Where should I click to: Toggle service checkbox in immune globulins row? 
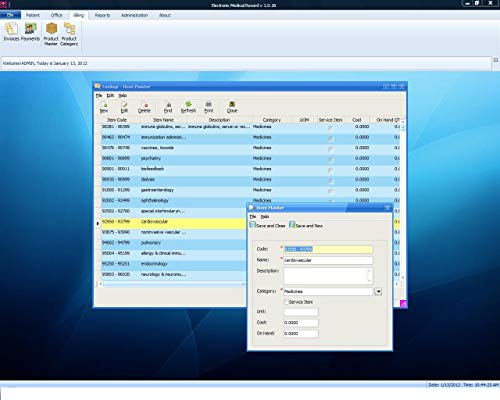[x=331, y=128]
